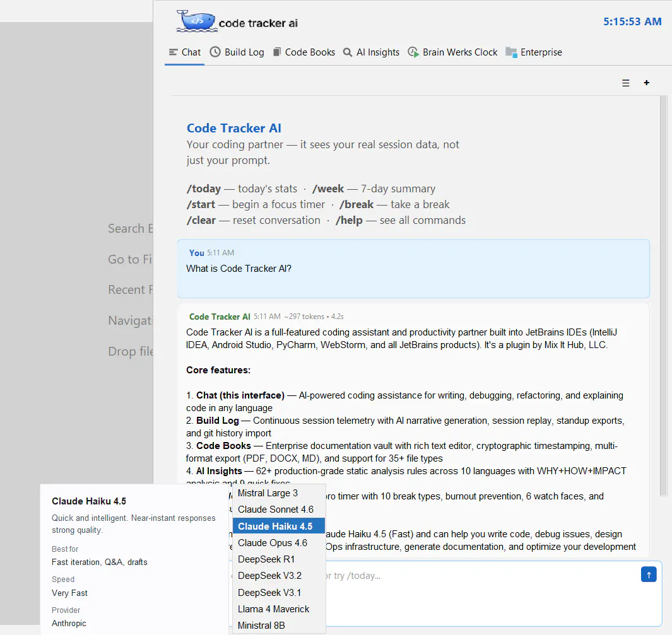Click the /clear command text
The width and height of the screenshot is (672, 635).
tap(201, 220)
